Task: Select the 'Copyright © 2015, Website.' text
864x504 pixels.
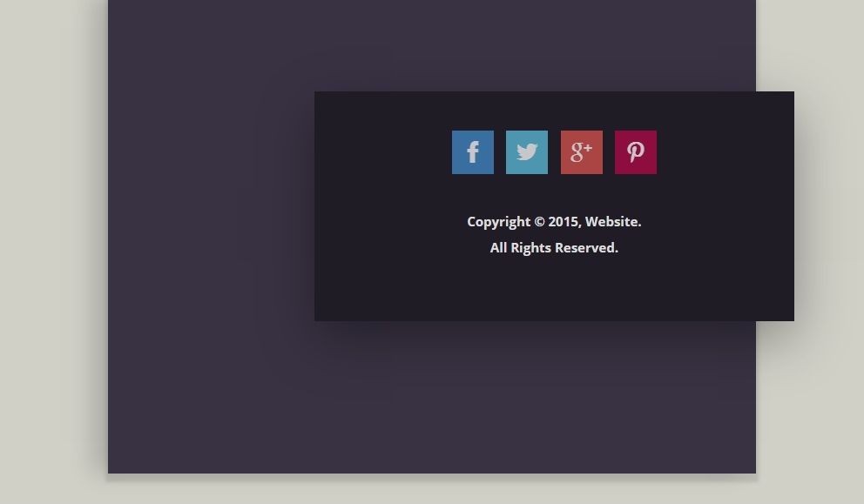Action: pos(554,222)
